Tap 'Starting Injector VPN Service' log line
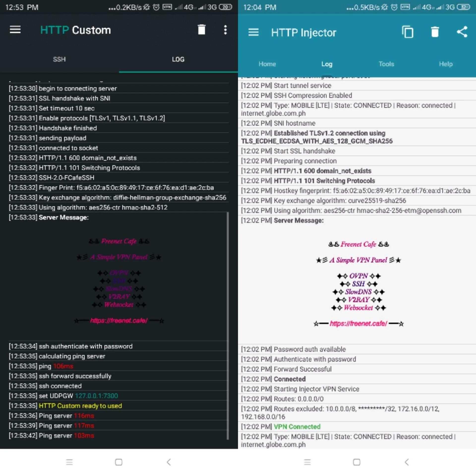Screen dimensions: 476x476 point(357,389)
